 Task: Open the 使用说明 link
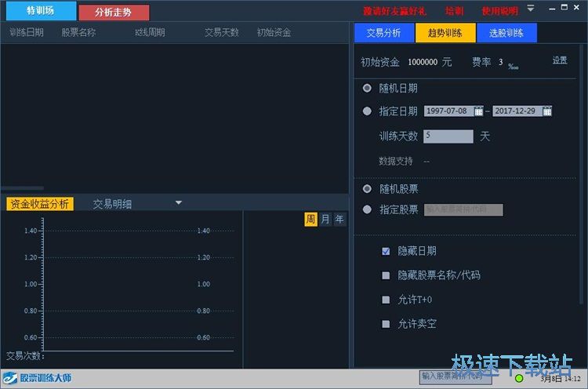(500, 11)
